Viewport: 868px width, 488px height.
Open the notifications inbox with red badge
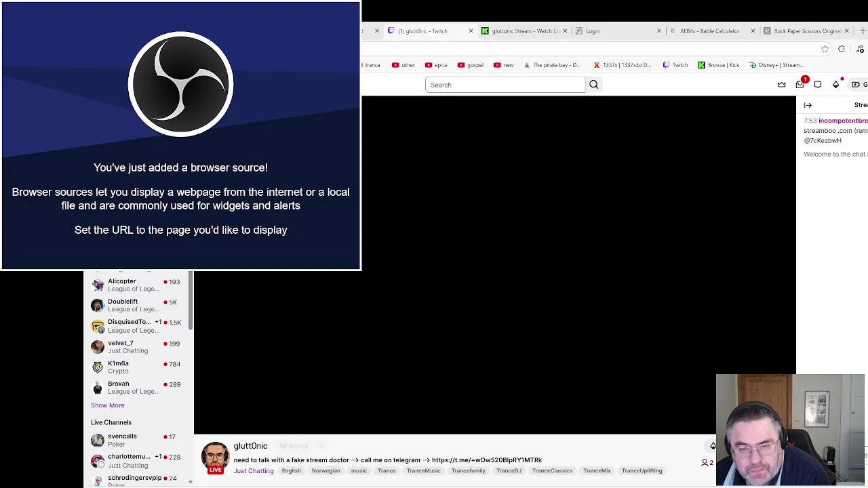pos(800,84)
